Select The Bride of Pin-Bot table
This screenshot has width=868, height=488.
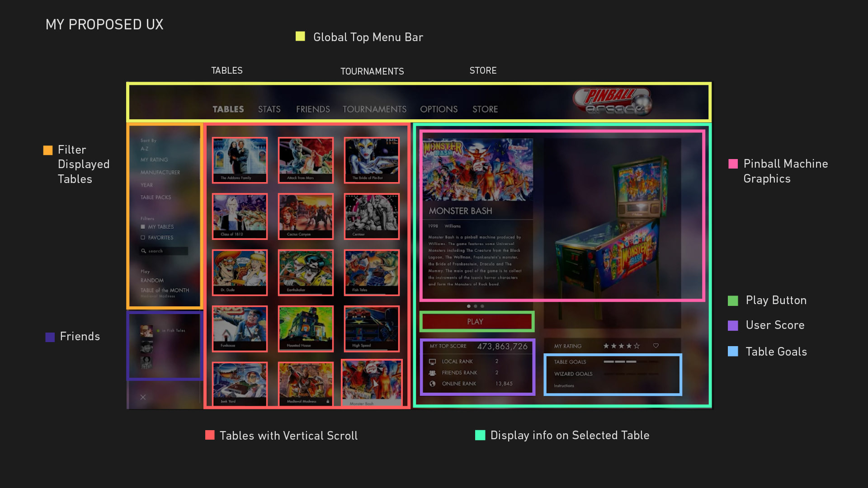(372, 160)
